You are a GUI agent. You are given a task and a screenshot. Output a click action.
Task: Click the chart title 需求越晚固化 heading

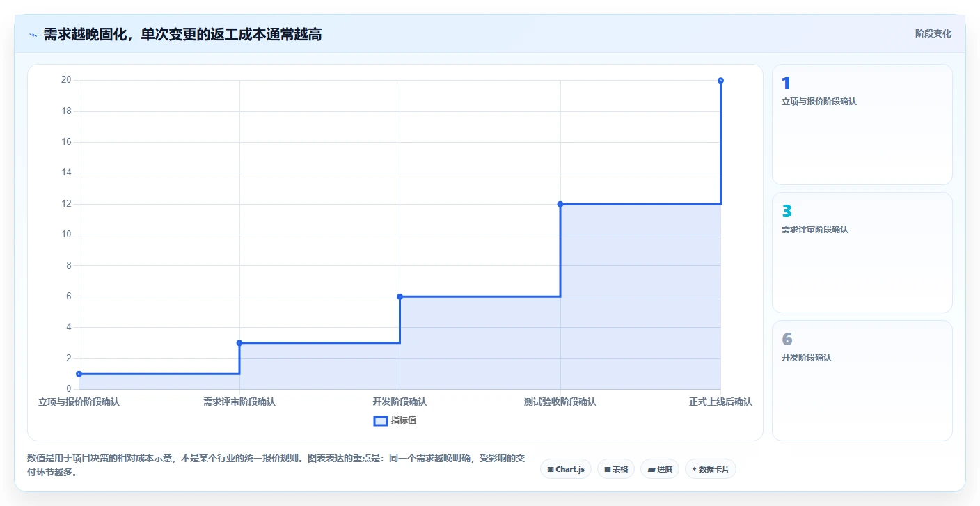click(x=182, y=34)
